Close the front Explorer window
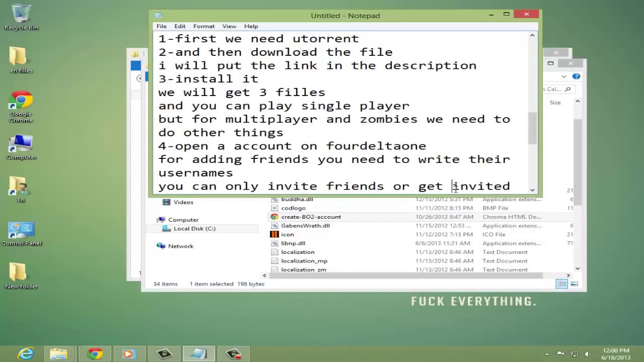The height and width of the screenshot is (362, 644). 571,63
